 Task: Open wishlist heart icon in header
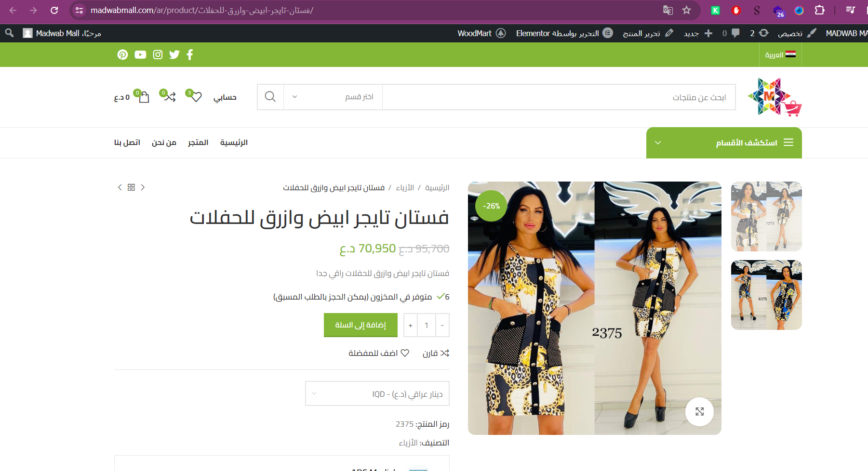click(x=196, y=97)
